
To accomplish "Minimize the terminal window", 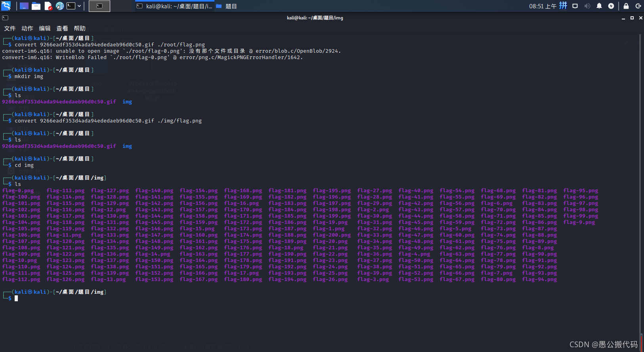I will point(623,18).
